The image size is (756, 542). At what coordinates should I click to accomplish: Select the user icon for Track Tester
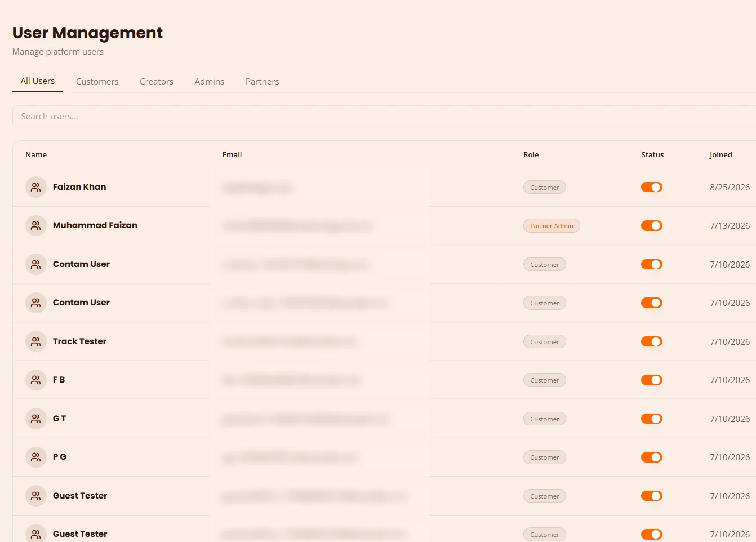pos(35,341)
